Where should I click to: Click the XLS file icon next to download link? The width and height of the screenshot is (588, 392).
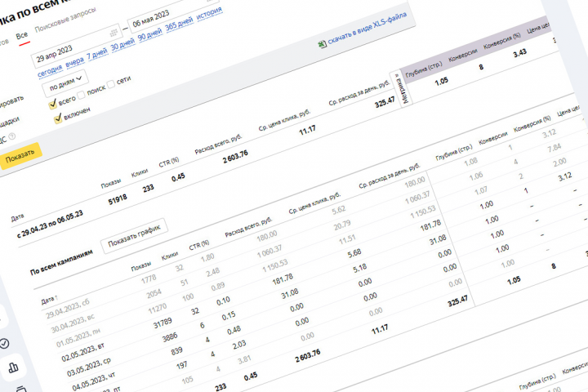(322, 45)
